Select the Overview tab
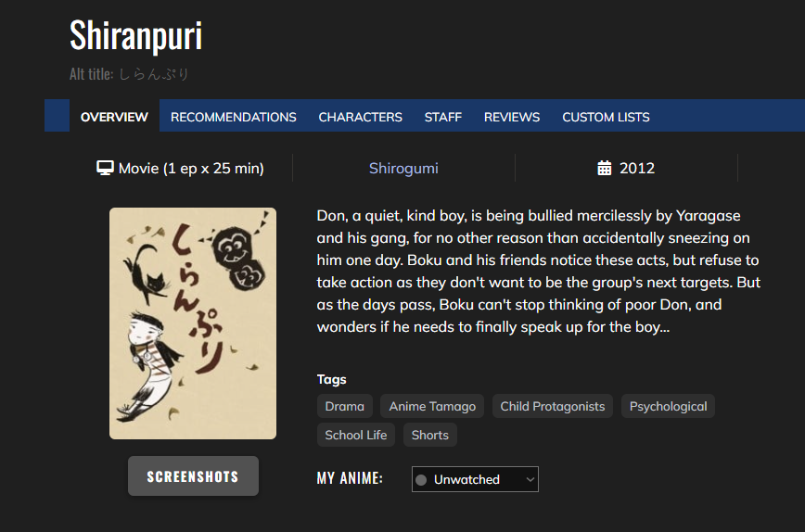This screenshot has width=805, height=532. coord(114,117)
